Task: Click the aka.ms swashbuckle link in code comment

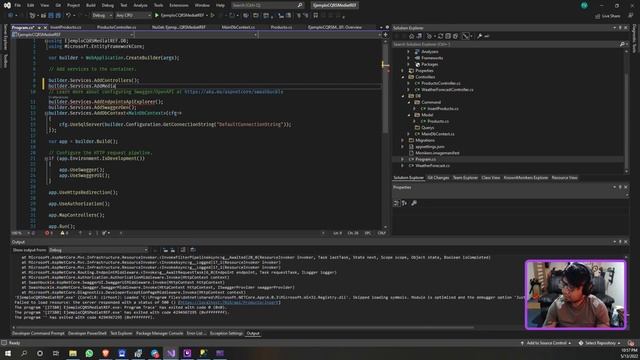Action: coord(233,92)
